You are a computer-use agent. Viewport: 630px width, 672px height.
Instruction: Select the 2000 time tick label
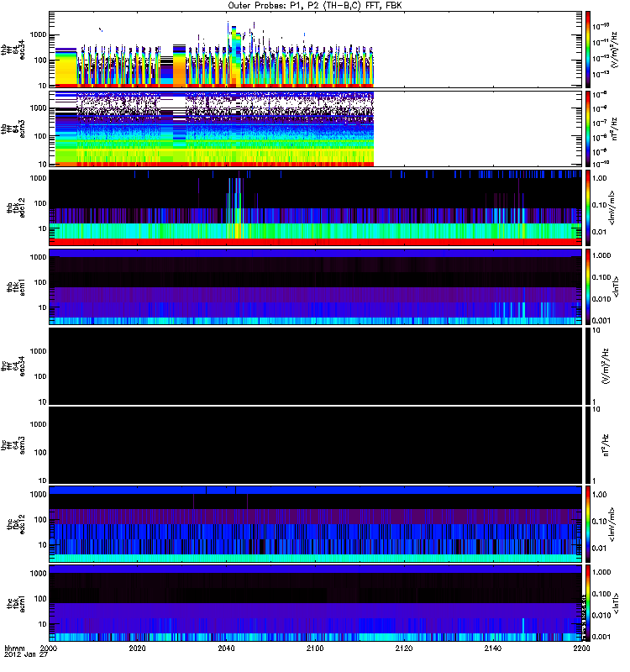[50, 649]
